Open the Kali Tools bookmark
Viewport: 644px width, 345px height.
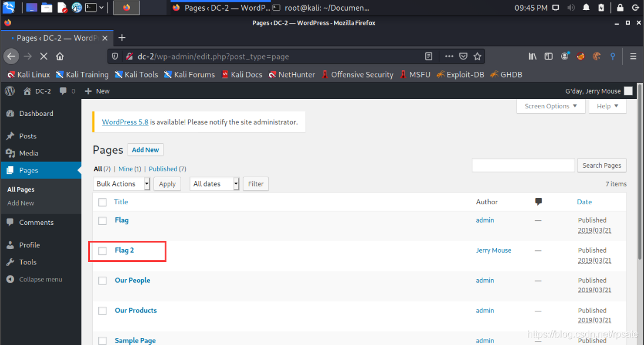pyautogui.click(x=136, y=74)
